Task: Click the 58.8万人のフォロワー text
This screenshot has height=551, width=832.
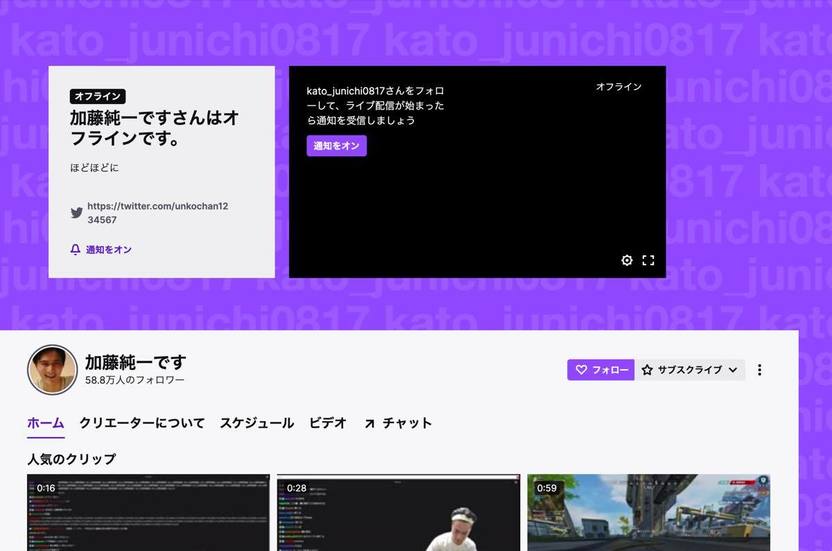Action: pyautogui.click(x=135, y=380)
